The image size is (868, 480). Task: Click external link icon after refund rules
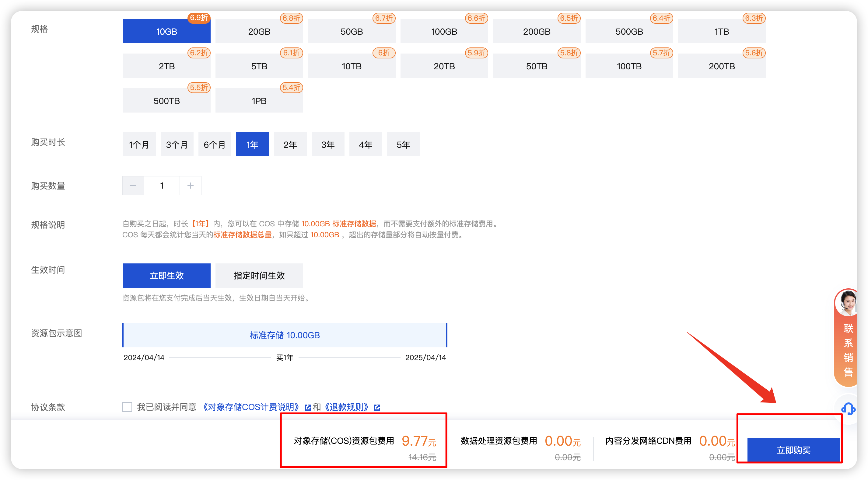(x=377, y=408)
